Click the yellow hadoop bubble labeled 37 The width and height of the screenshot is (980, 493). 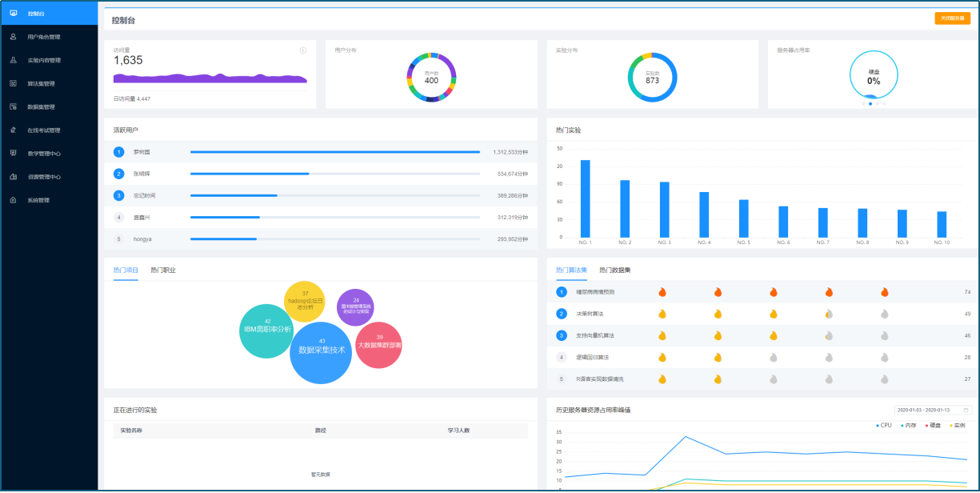click(x=305, y=302)
